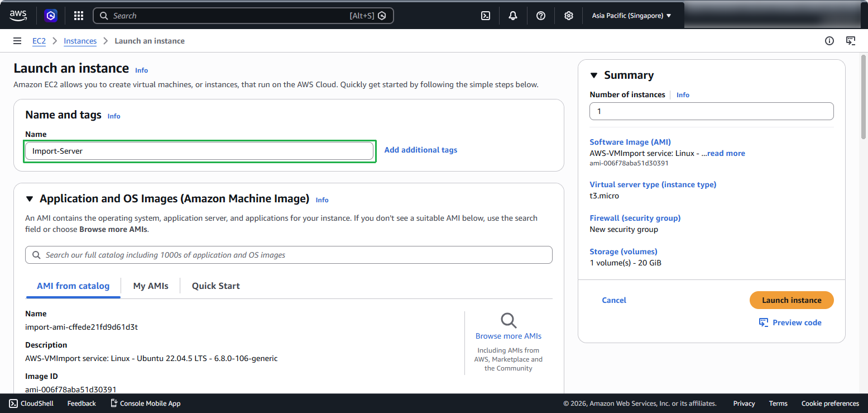Collapse the Application and OS Images section
This screenshot has height=413, width=868.
click(x=30, y=198)
